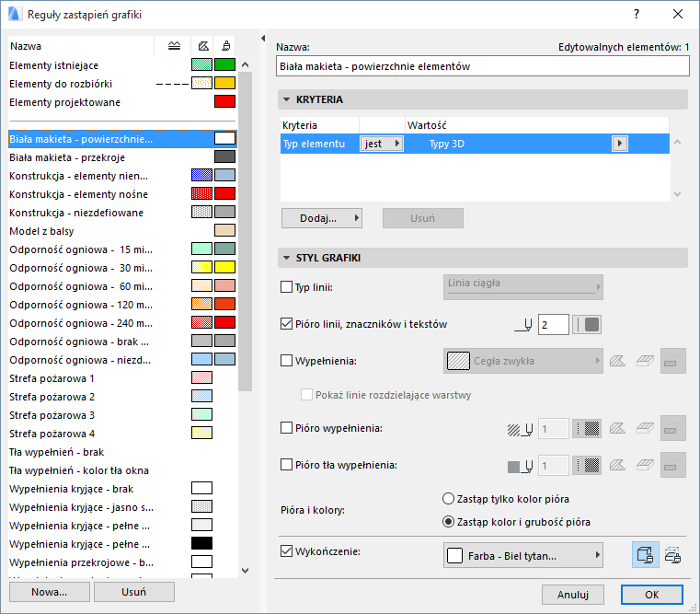Enable the Typ linii checkbox

286,287
